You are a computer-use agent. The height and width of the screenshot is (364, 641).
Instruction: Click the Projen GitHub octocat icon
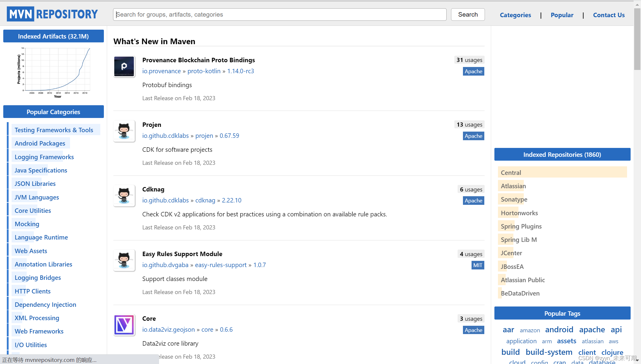coord(124,131)
